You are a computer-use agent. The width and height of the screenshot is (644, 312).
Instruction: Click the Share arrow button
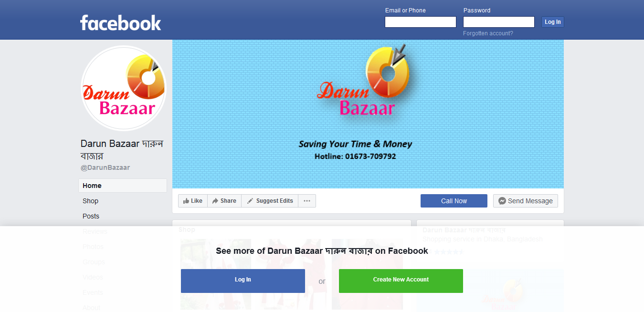(x=224, y=201)
